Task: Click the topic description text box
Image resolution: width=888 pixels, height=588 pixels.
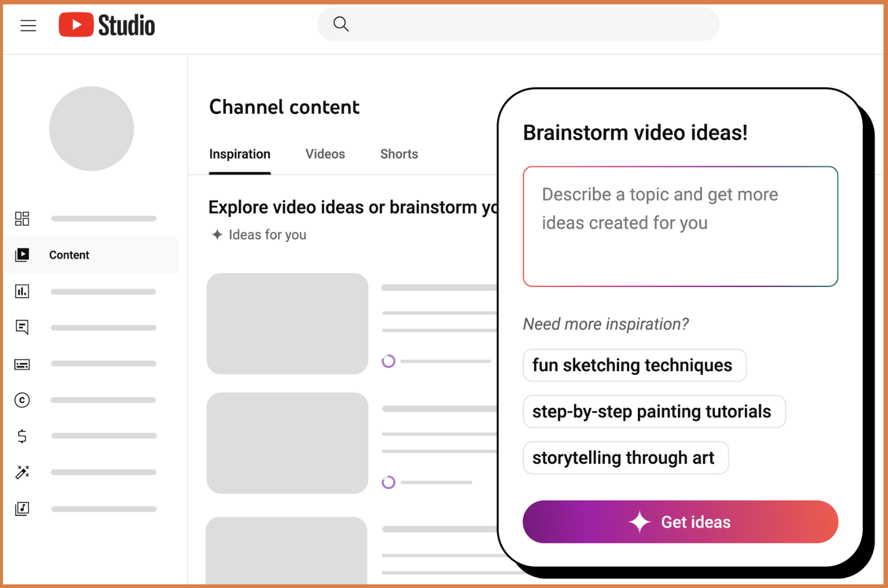Action: coord(680,227)
